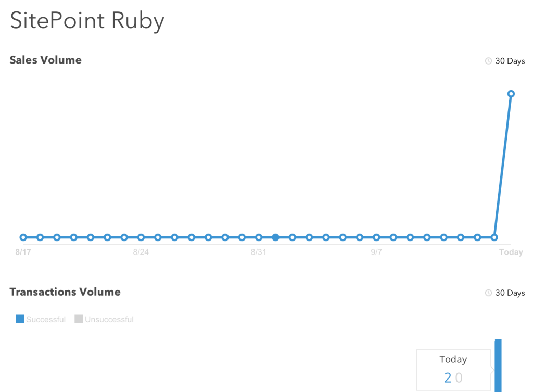Image resolution: width=533 pixels, height=392 pixels.
Task: Click the data point above the 8/24 label
Action: pos(141,237)
